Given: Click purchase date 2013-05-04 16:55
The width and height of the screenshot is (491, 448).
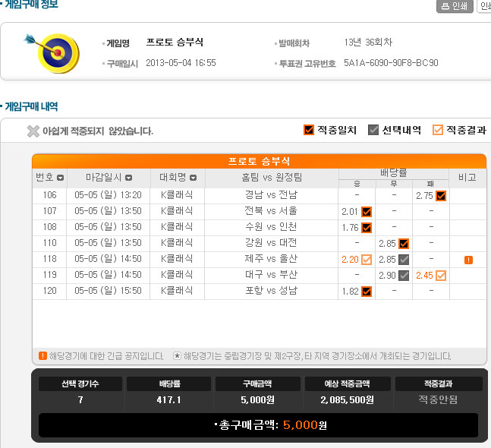Looking at the screenshot, I should pos(181,63).
